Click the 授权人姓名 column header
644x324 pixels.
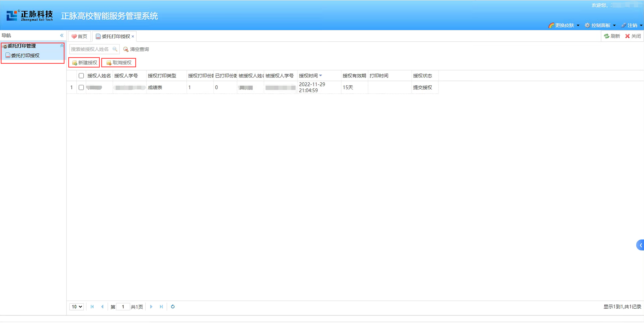(99, 76)
